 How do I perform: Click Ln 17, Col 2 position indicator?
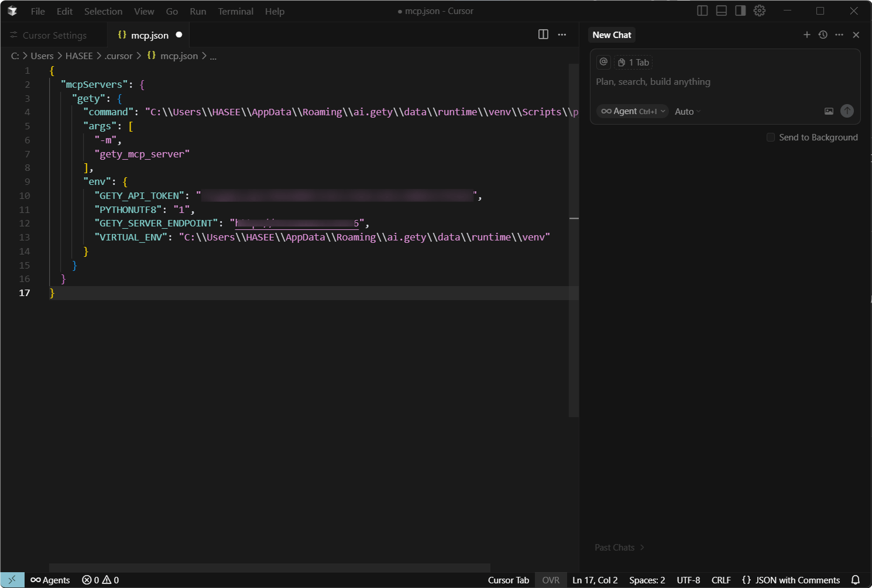(x=595, y=580)
